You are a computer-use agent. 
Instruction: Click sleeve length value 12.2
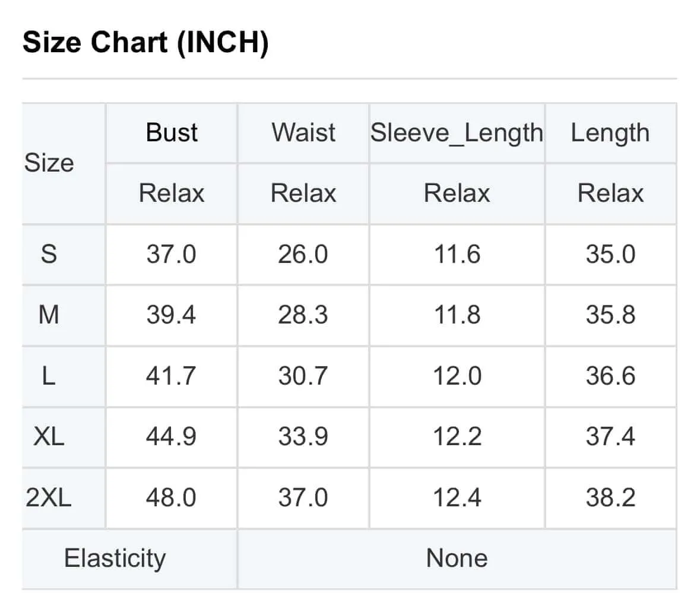(x=457, y=436)
